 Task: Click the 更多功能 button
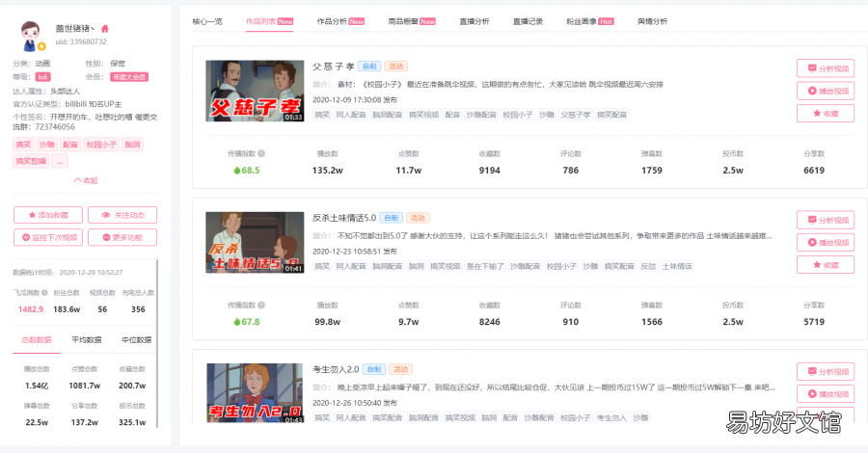pos(122,237)
